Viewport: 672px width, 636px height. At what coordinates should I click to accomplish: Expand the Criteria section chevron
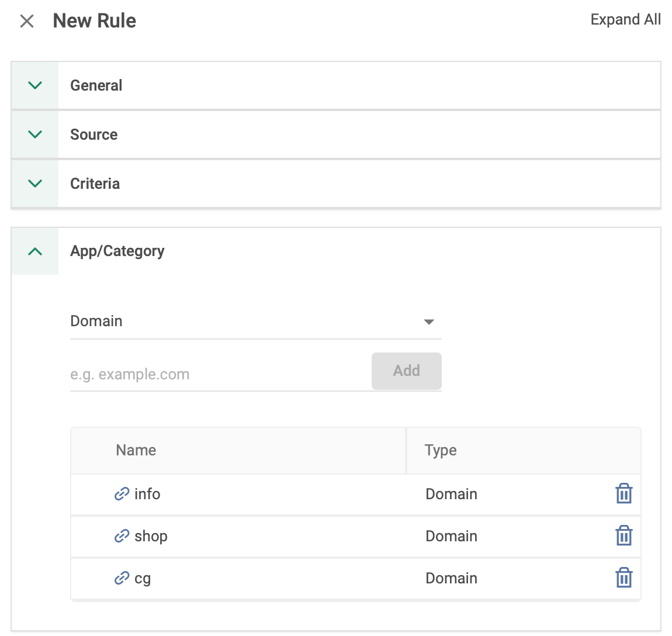coord(35,184)
